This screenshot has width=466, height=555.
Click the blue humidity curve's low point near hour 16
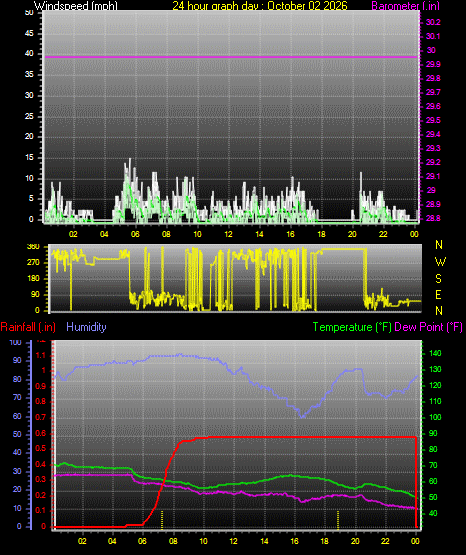302,417
